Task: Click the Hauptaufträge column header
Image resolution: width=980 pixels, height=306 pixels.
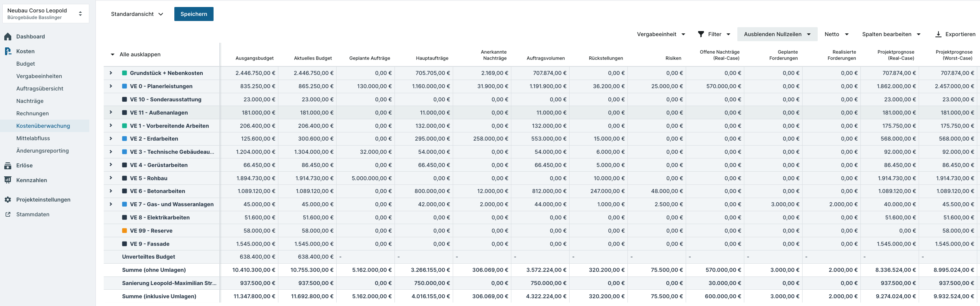Action: (x=432, y=58)
